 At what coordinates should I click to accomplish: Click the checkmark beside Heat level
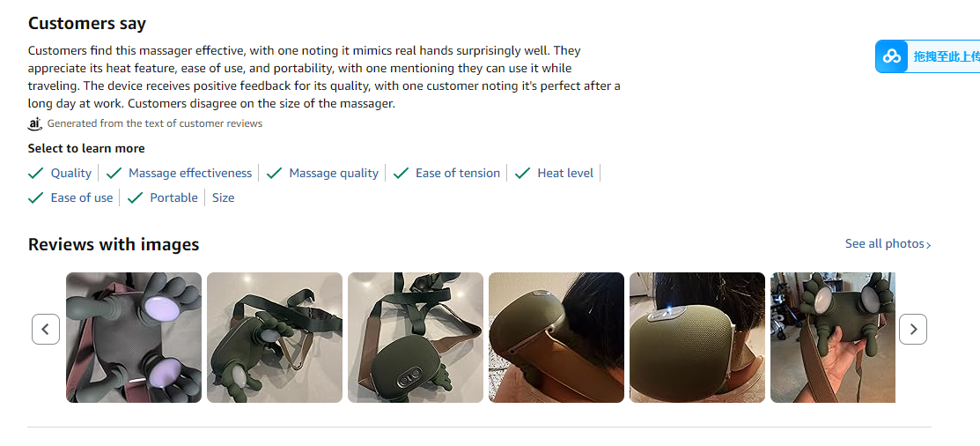[x=523, y=174]
